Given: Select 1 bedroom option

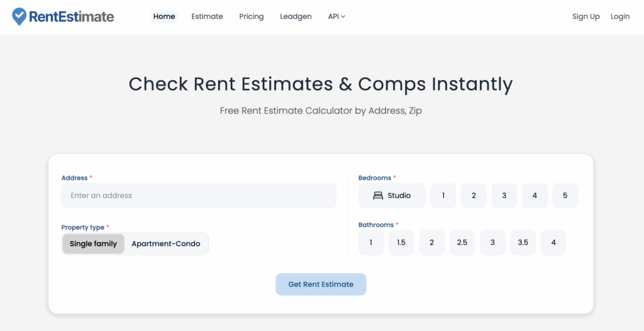Looking at the screenshot, I should click(443, 196).
